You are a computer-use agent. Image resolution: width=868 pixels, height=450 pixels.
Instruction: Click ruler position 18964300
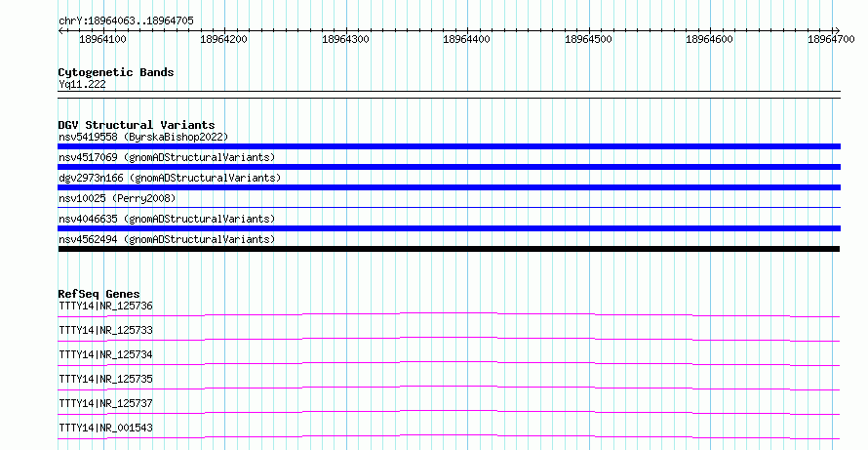345,39
